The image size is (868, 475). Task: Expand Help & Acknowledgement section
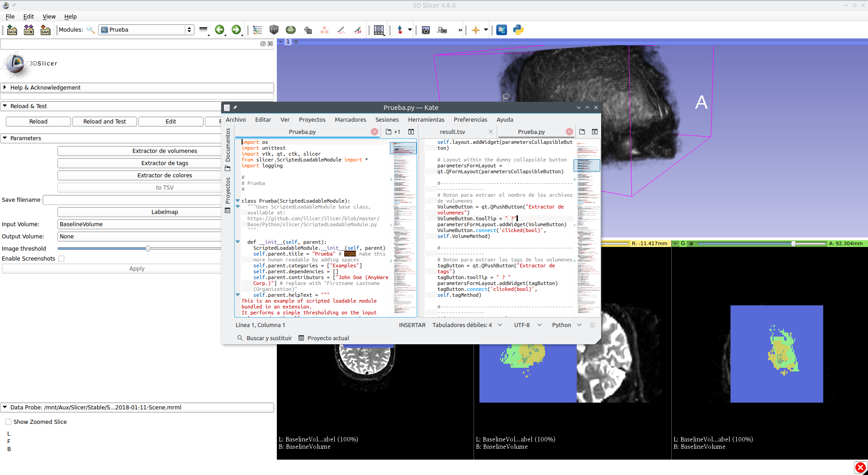[137, 87]
